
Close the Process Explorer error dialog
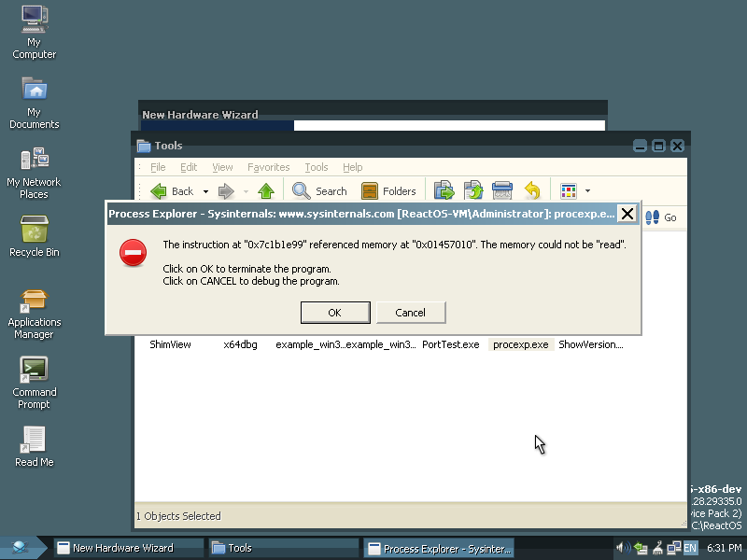pos(627,214)
